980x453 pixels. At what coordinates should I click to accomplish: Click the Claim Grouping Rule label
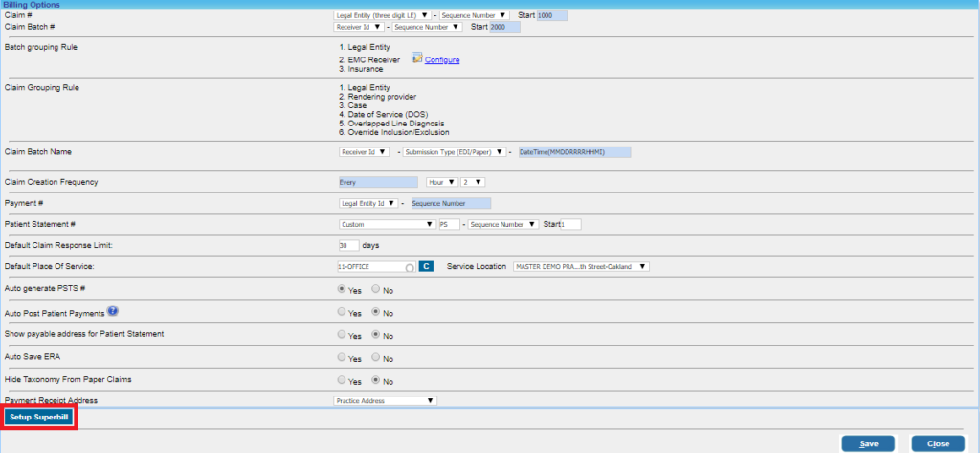point(42,87)
